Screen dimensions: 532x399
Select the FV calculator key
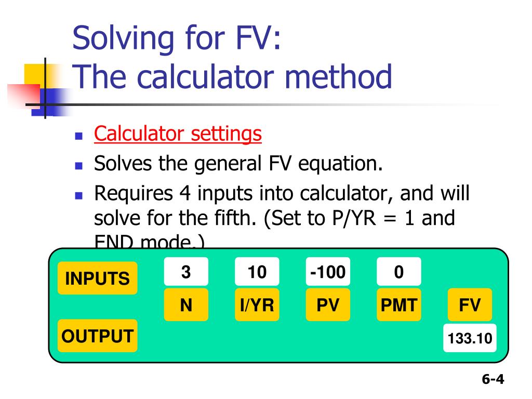(470, 304)
